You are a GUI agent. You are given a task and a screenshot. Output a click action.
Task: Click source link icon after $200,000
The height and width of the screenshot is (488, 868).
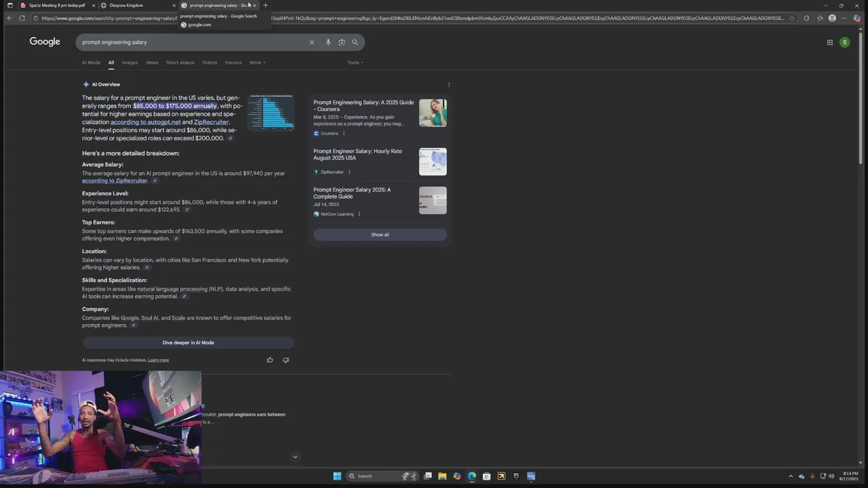pos(231,138)
